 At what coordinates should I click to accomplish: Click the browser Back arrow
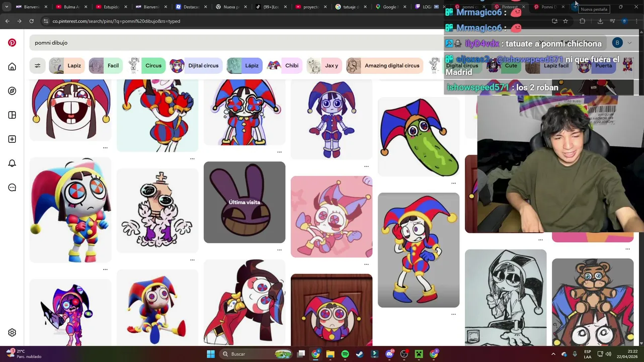7,21
